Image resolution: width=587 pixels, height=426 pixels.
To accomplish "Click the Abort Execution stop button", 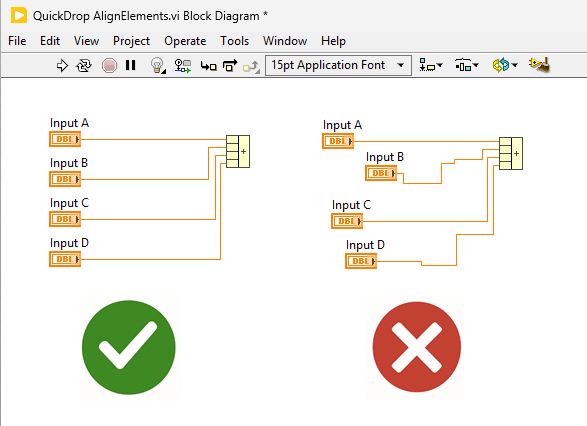I will (109, 66).
